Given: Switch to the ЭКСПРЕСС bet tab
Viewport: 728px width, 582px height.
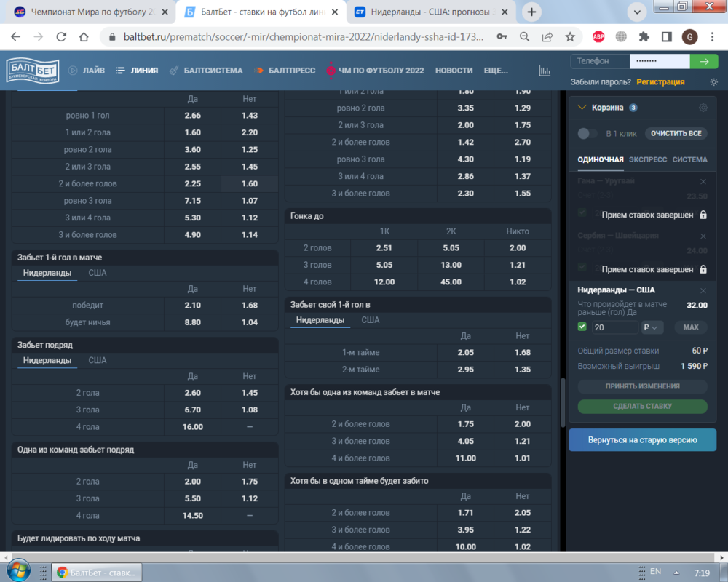Looking at the screenshot, I should [648, 159].
